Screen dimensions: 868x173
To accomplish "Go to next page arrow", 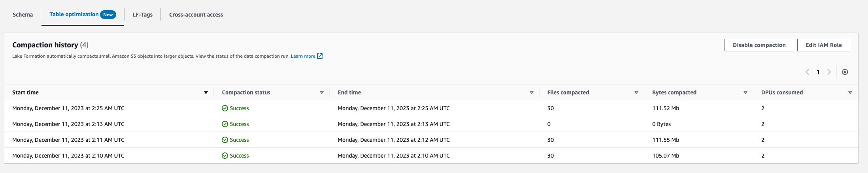I will 829,72.
